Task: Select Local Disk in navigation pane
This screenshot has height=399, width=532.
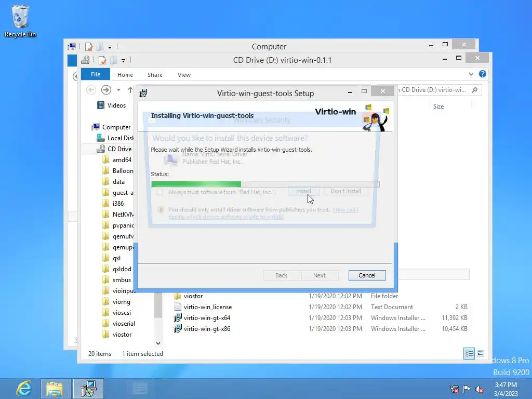Action: [115, 138]
